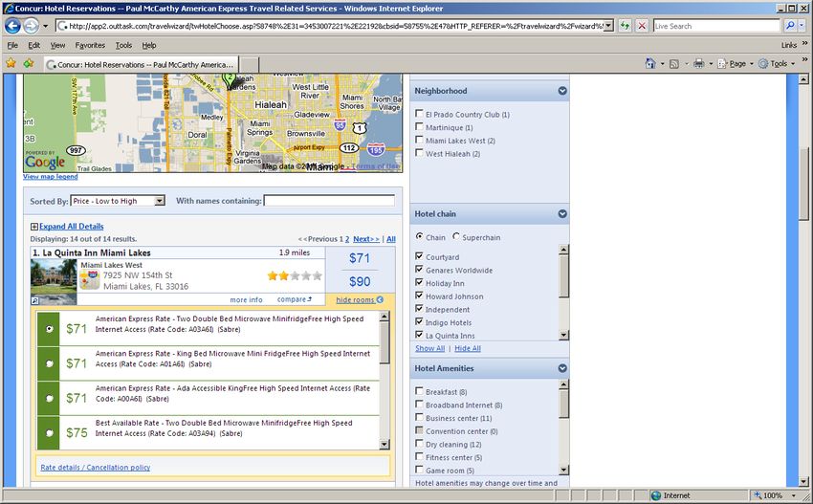The width and height of the screenshot is (813, 504).
Task: Check the El Prado Country Club checkbox
Action: pos(419,113)
